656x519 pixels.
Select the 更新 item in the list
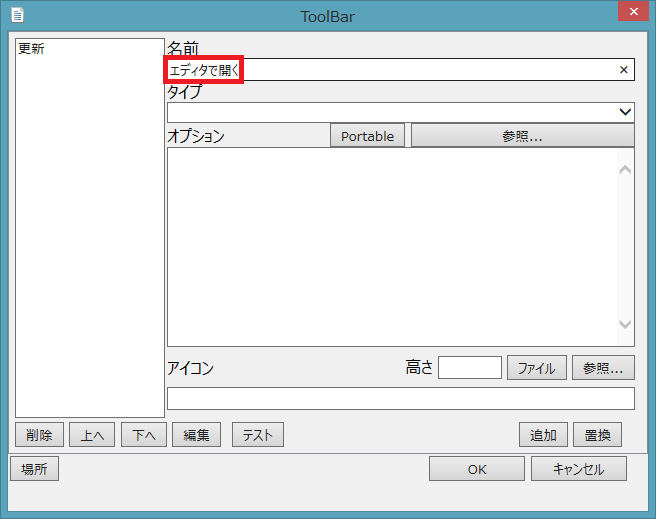coord(31,49)
